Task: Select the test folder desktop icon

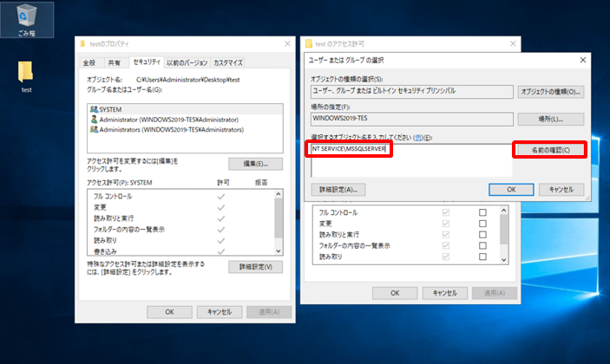Action: (26, 77)
